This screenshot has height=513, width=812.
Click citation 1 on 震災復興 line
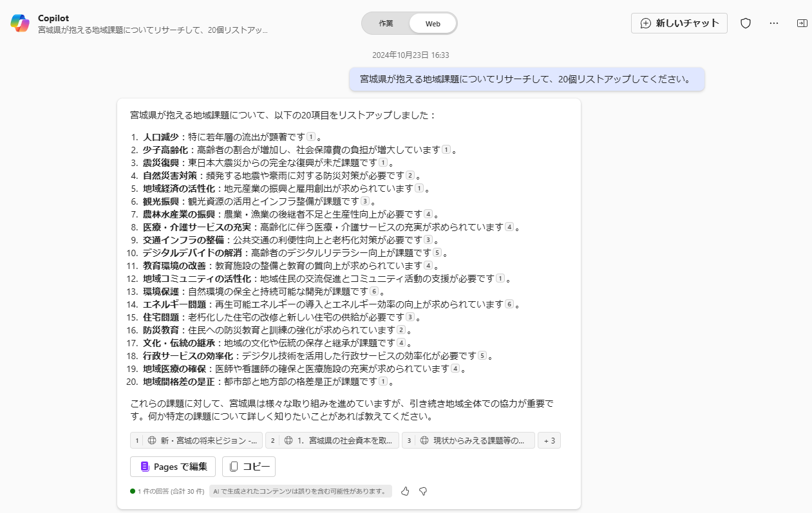[383, 162]
